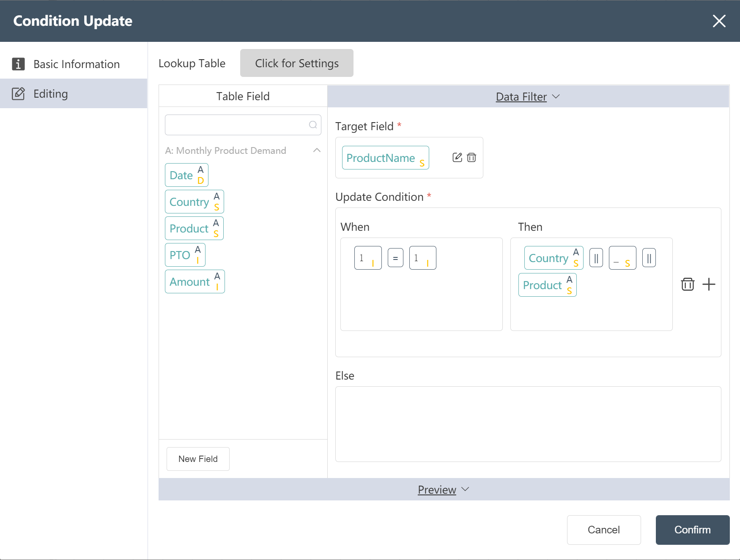The image size is (740, 560).
Task: Expand the Preview panel
Action: coord(444,489)
